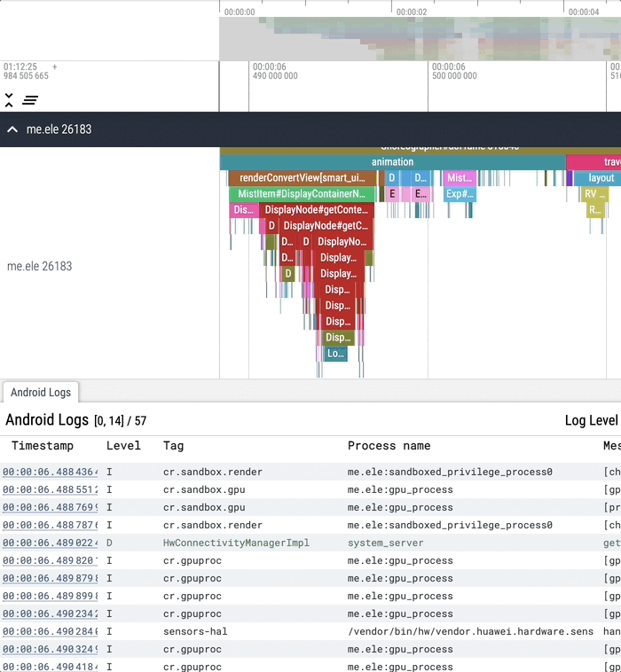Click the Process name column header
Screen dimensions: 621x672
[x=389, y=446]
